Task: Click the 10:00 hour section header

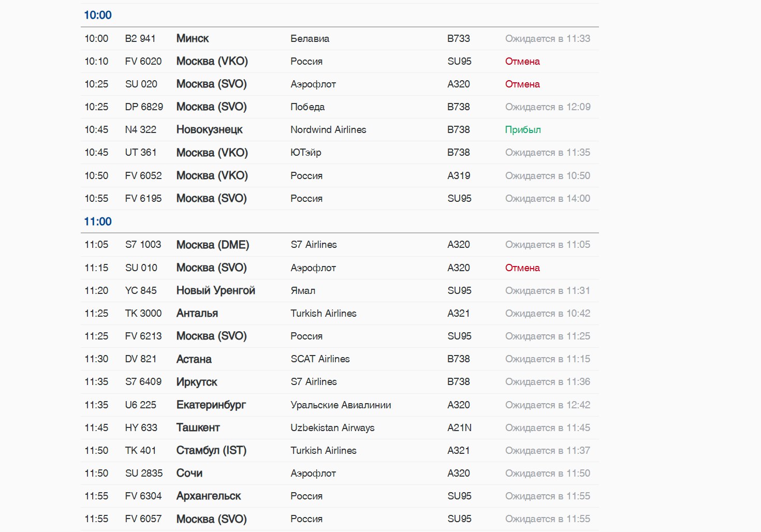Action: (x=98, y=15)
